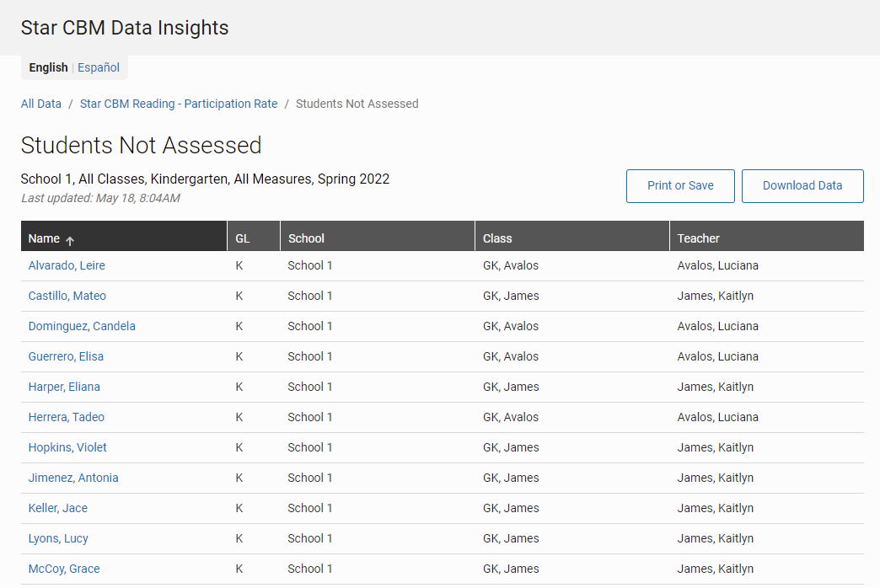Select the English language option
The width and height of the screenshot is (880, 588).
coord(48,68)
